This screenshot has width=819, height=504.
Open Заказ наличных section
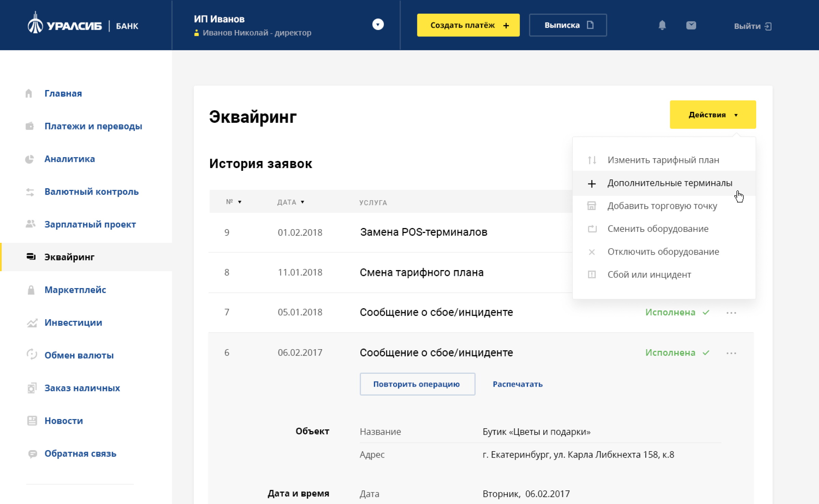point(82,388)
